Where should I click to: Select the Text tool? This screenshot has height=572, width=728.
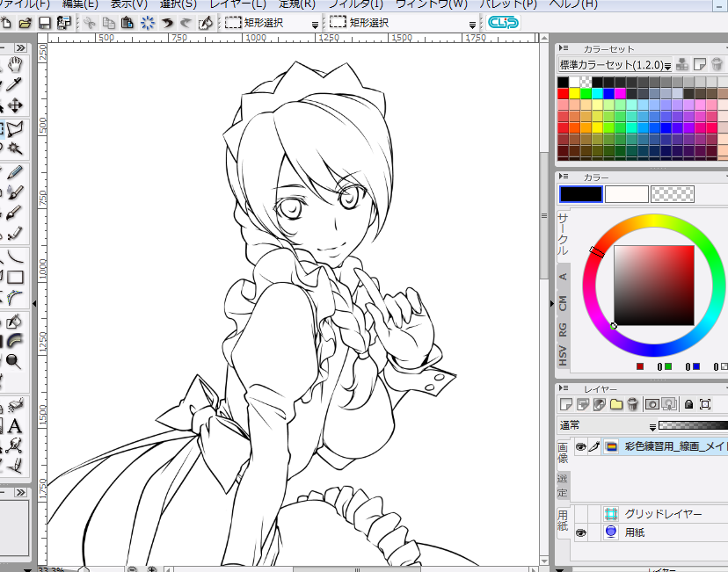pos(15,426)
